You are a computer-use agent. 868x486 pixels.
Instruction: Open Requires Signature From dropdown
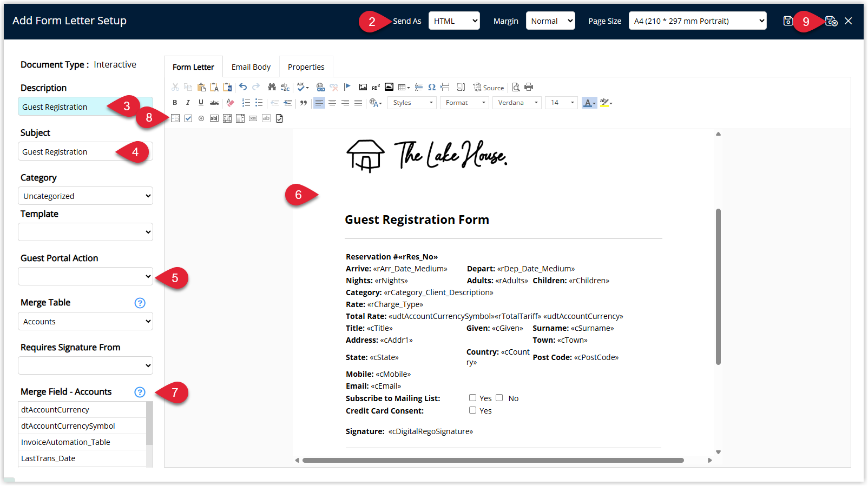click(x=86, y=365)
